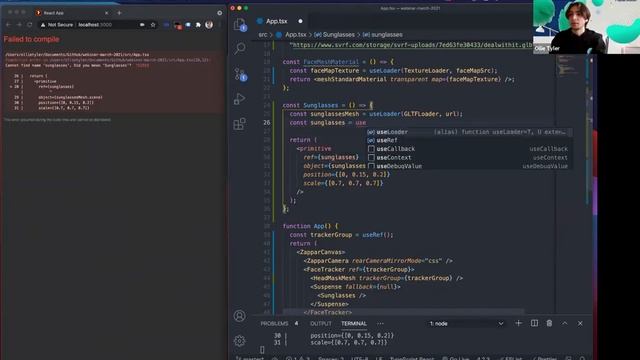Click line number 26 in the gutter

[267, 122]
